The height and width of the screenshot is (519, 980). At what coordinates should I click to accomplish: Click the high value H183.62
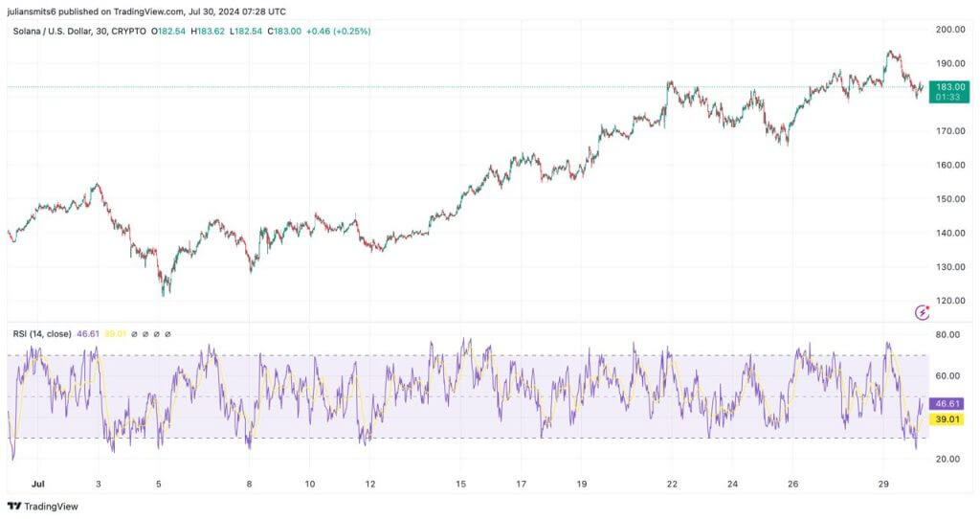pyautogui.click(x=208, y=31)
